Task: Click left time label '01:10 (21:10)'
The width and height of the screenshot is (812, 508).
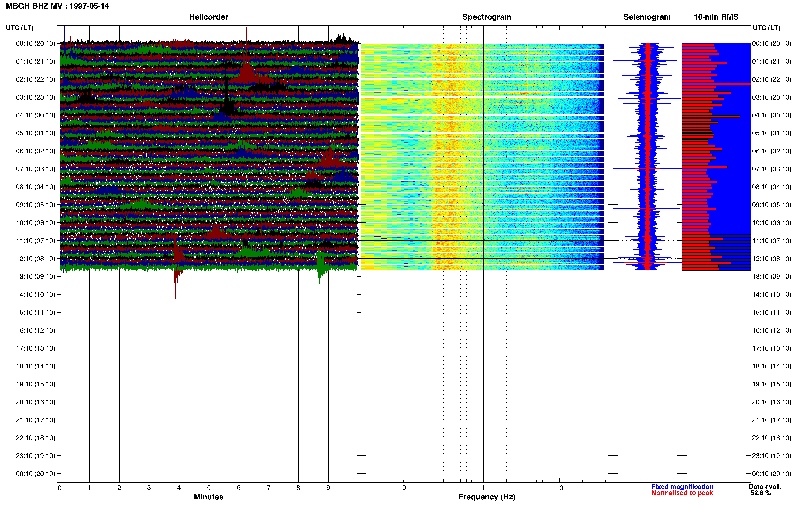Action: [x=36, y=61]
